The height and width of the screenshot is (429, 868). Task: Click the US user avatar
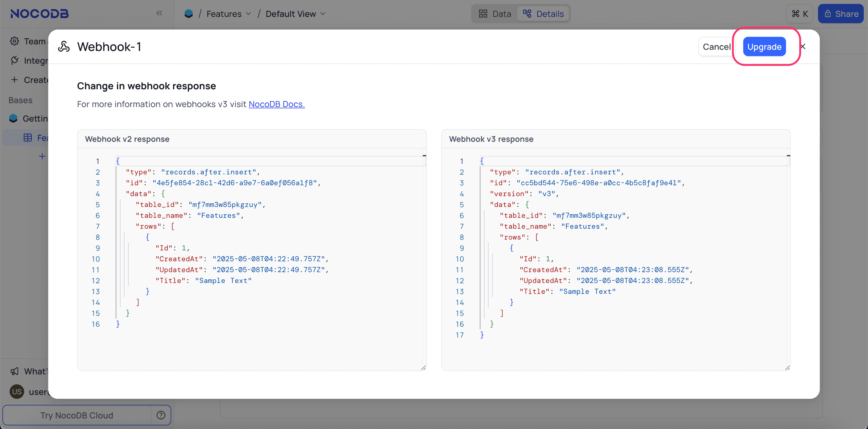17,391
